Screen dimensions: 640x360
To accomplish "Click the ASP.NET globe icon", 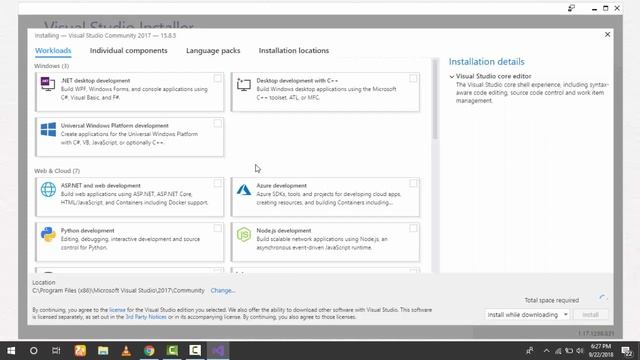I will [x=48, y=189].
